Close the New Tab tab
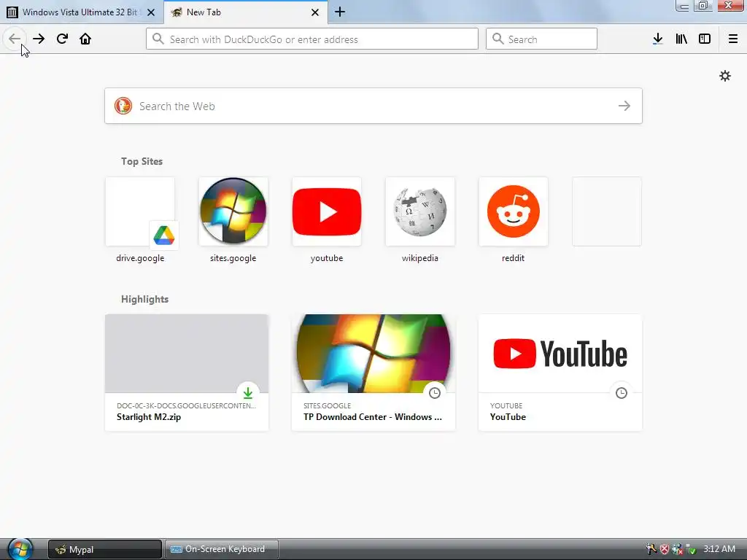 click(x=315, y=12)
